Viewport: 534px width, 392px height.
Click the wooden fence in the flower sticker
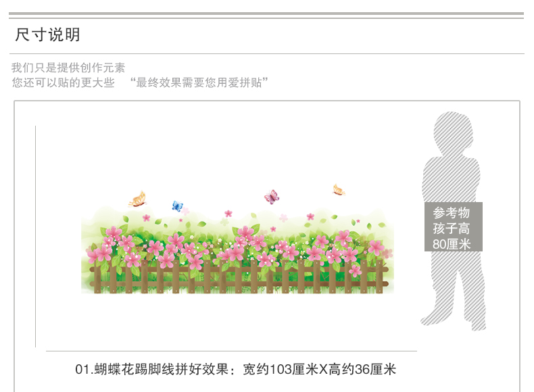(x=237, y=278)
